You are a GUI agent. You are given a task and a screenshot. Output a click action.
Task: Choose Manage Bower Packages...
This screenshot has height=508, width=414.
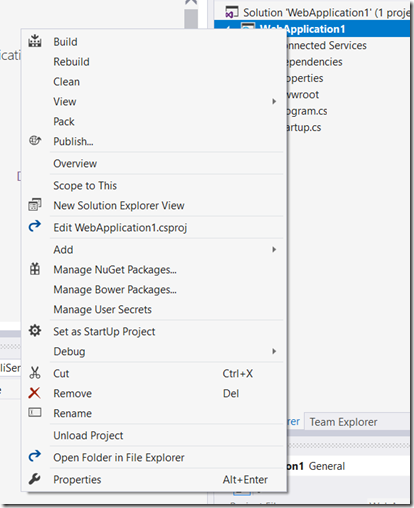click(x=153, y=290)
